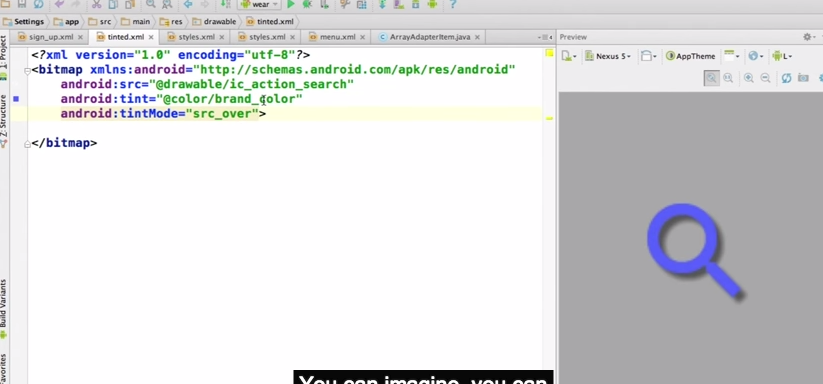Open the Favorites tool window
This screenshot has height=384, width=823.
coord(4,368)
